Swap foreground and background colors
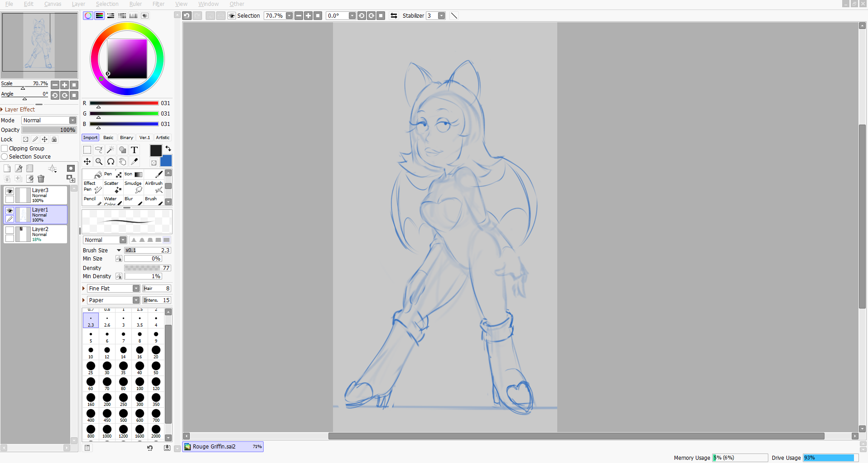Screen dimensions: 868x463 click(x=168, y=149)
